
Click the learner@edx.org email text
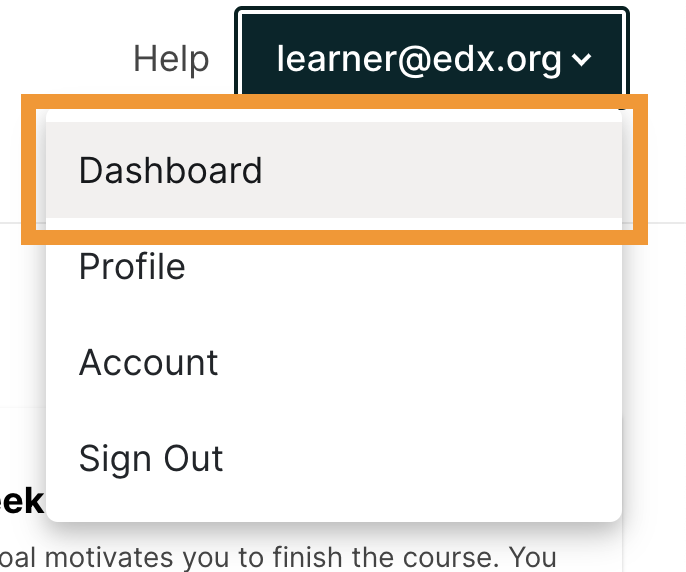tap(418, 60)
